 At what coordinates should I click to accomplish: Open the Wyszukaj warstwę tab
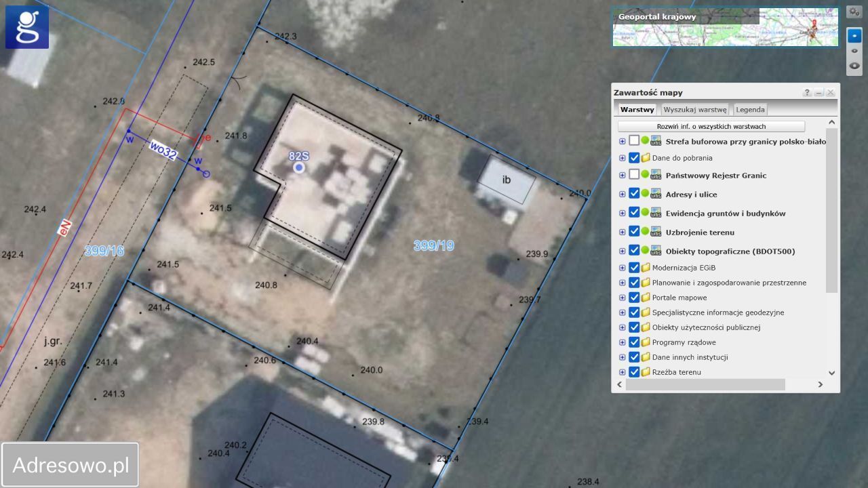click(x=695, y=109)
